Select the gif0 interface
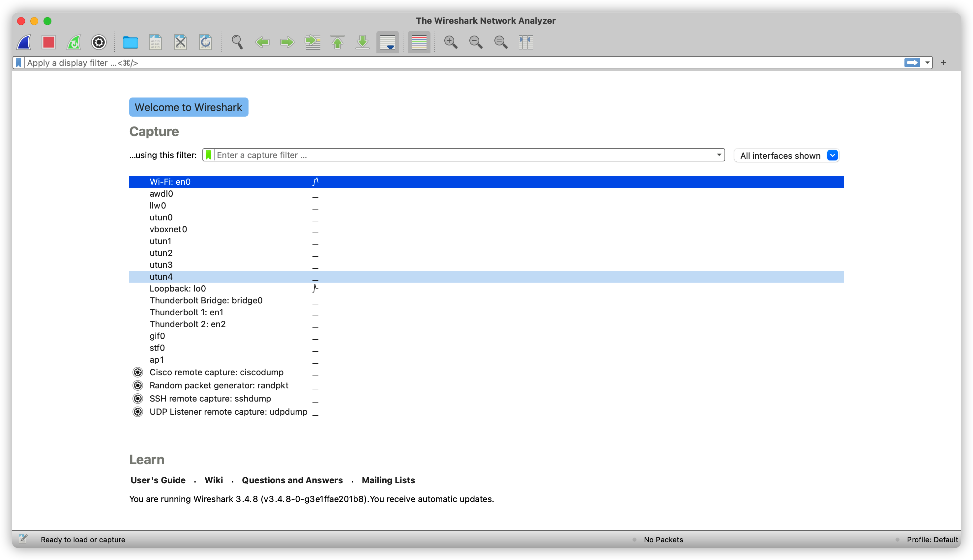Viewport: 973px width, 560px height. (x=486, y=336)
